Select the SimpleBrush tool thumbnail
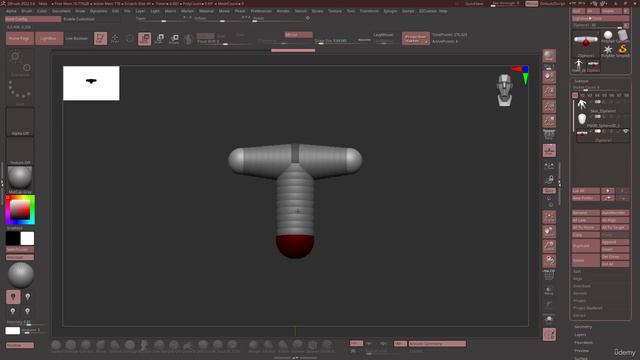This screenshot has width=640, height=360. click(622, 50)
